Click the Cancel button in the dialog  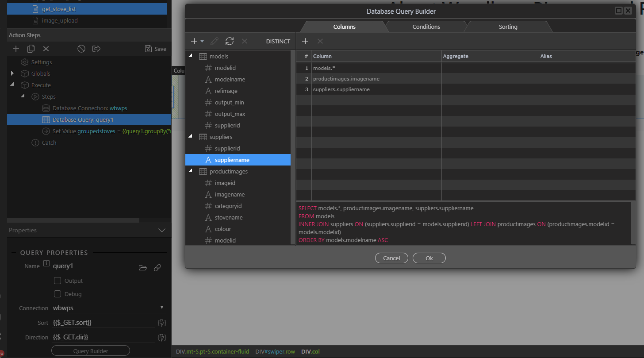click(391, 258)
